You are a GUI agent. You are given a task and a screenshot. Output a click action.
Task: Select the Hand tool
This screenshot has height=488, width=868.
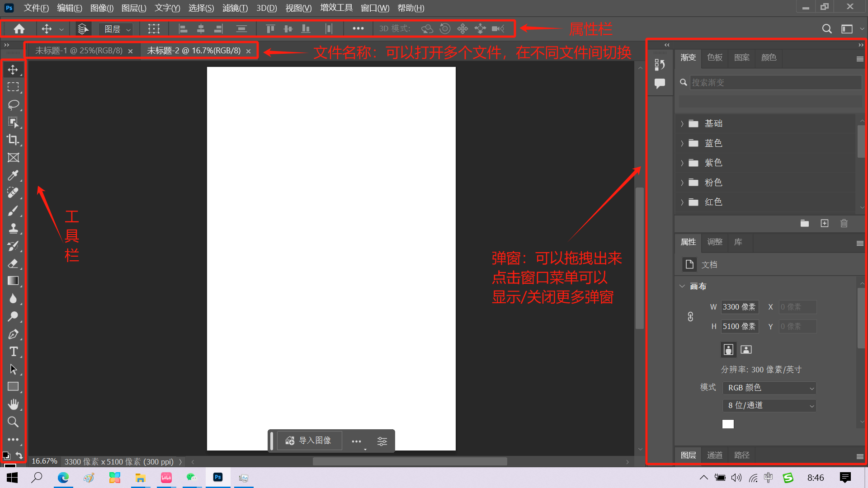point(13,404)
